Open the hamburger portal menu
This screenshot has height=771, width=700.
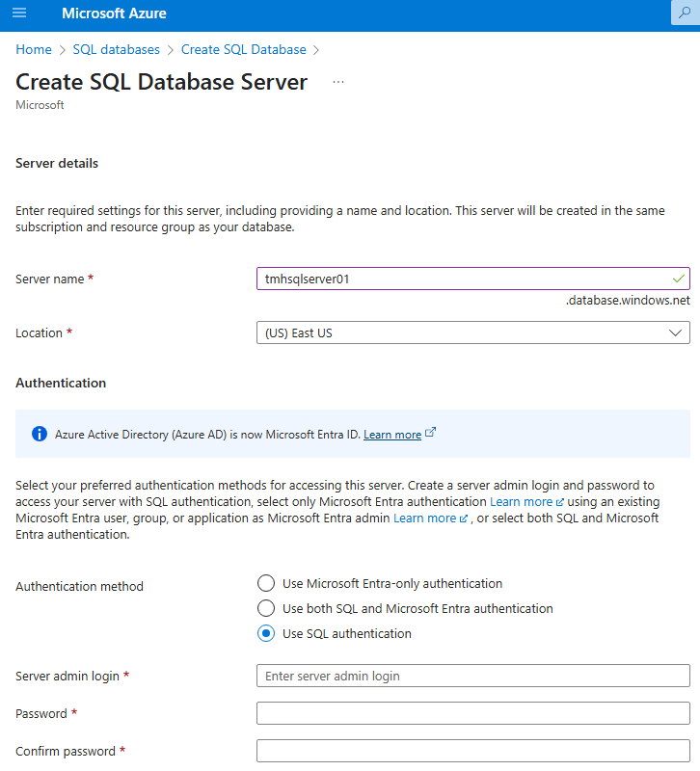click(19, 13)
